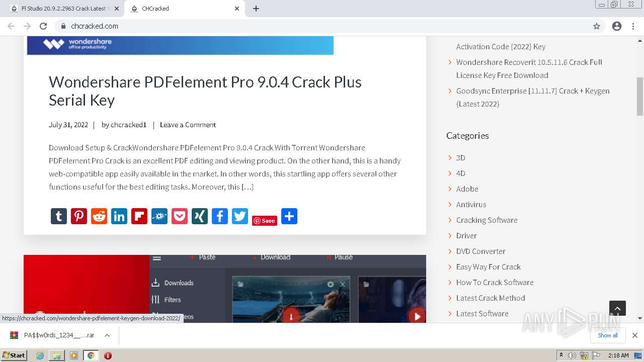Share post on Twitter icon

click(x=240, y=216)
